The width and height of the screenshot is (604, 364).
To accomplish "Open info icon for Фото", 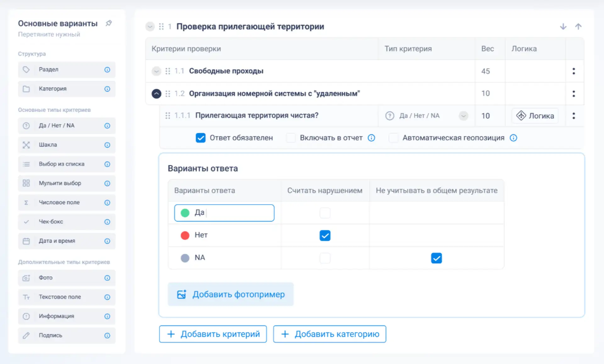I will click(107, 278).
